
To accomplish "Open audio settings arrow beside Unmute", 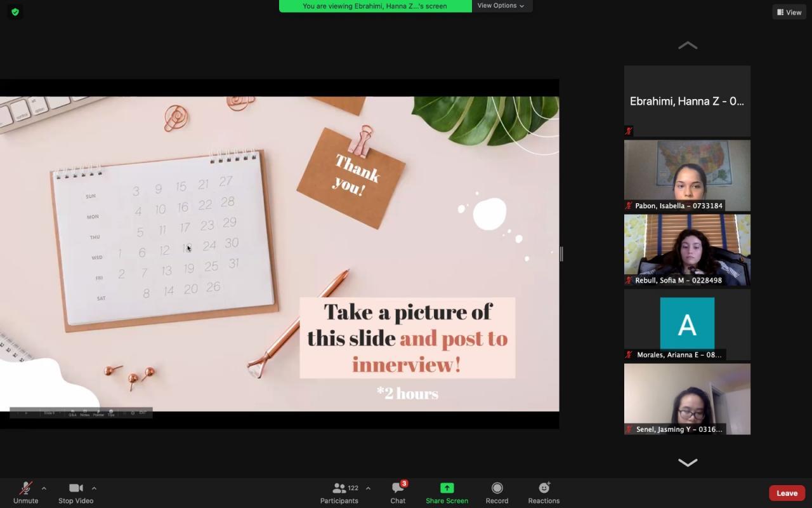I will [44, 488].
